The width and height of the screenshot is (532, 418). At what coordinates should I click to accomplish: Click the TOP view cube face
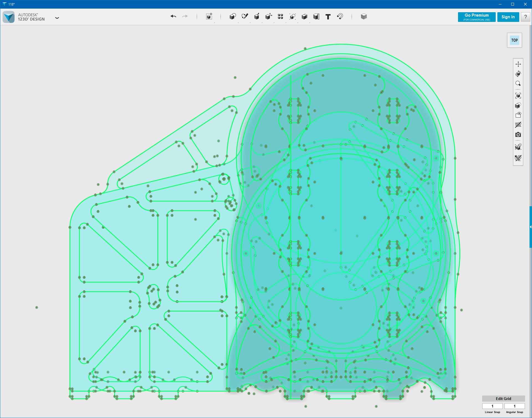click(515, 40)
